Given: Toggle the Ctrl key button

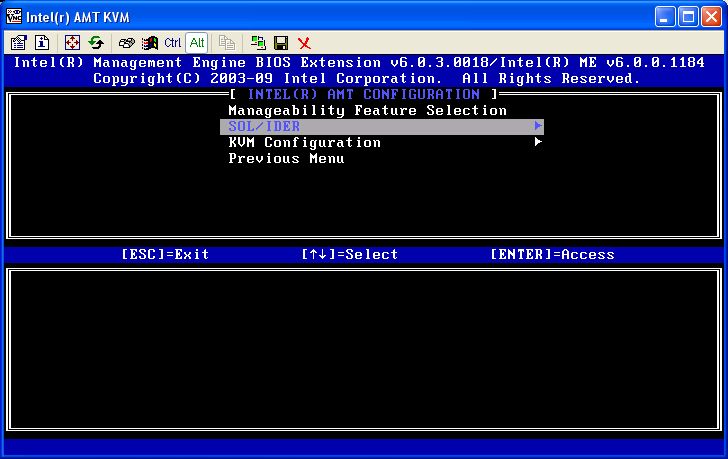Looking at the screenshot, I should pos(173,43).
